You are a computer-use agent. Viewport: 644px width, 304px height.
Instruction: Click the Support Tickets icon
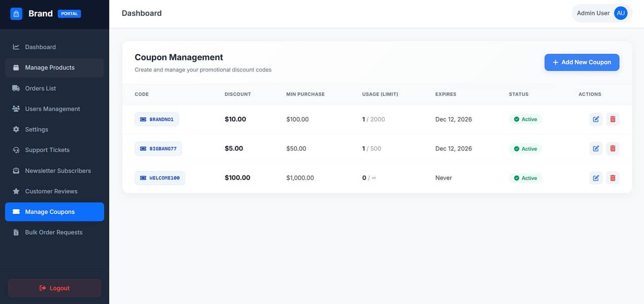pos(16,150)
